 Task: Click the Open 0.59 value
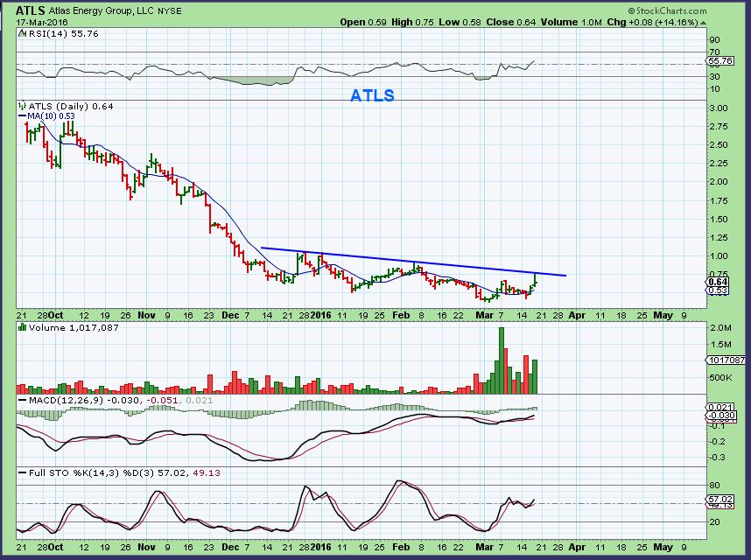click(363, 22)
